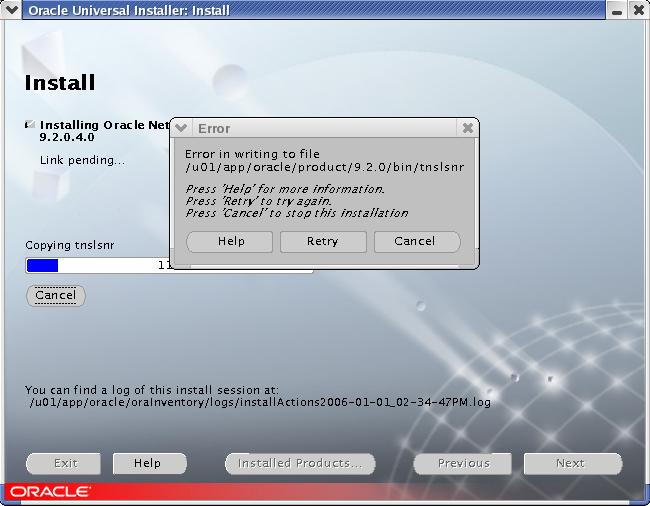Open Help from the bottom button row
Viewport: 650px width, 506px height.
click(147, 463)
